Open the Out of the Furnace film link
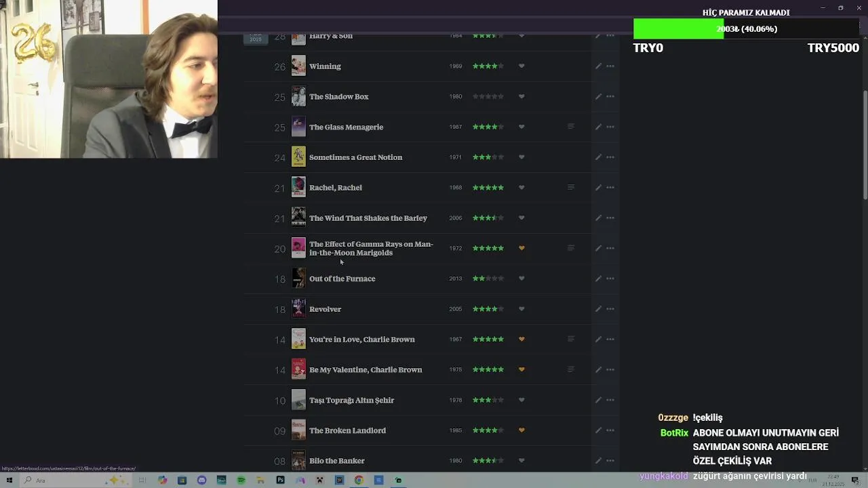 tap(342, 279)
